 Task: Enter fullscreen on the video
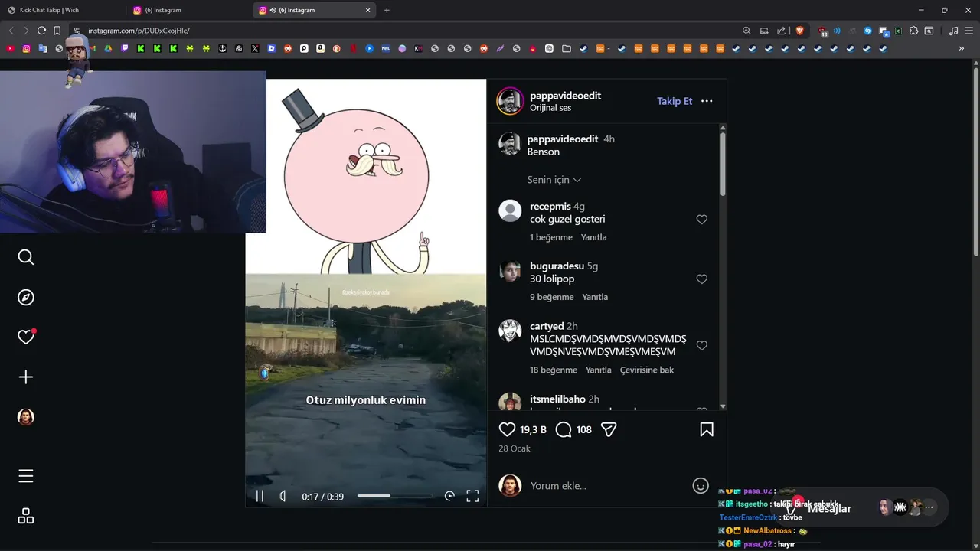click(x=472, y=496)
